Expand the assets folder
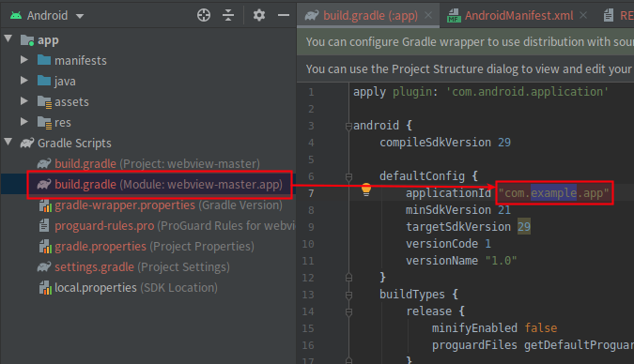The width and height of the screenshot is (634, 364). click(x=24, y=101)
